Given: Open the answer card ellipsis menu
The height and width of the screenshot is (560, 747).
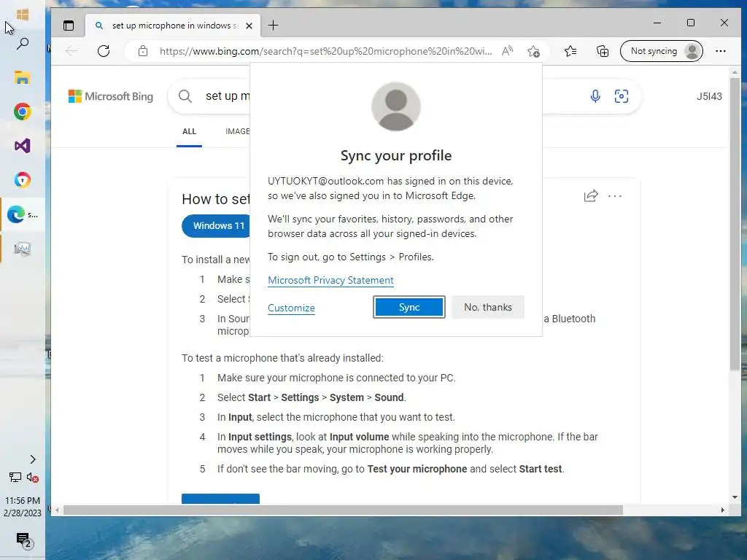Looking at the screenshot, I should click(615, 195).
